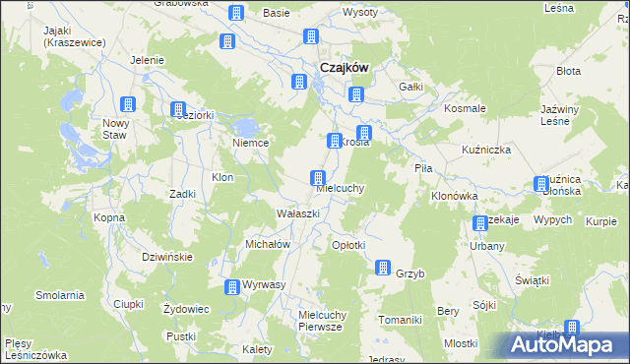Click the Nowy Staw label
This screenshot has width=630, height=364.
point(116,129)
